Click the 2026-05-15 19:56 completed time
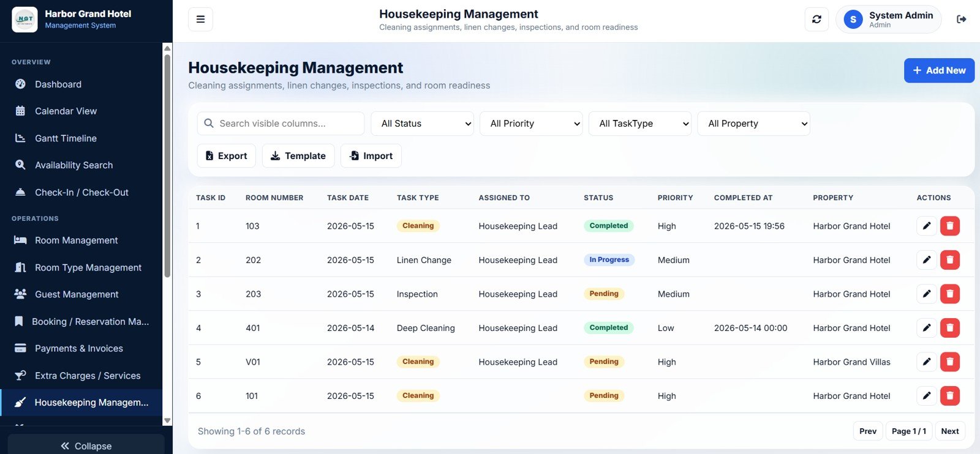Image resolution: width=980 pixels, height=454 pixels. click(749, 226)
